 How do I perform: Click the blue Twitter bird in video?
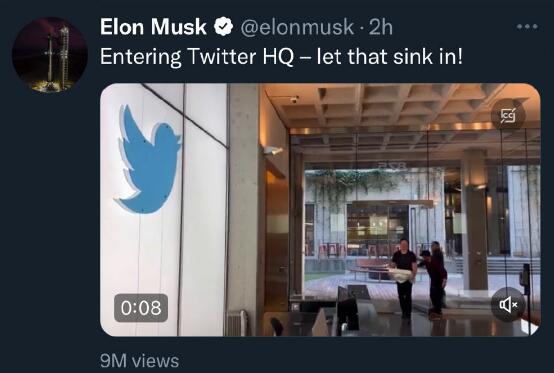(149, 160)
